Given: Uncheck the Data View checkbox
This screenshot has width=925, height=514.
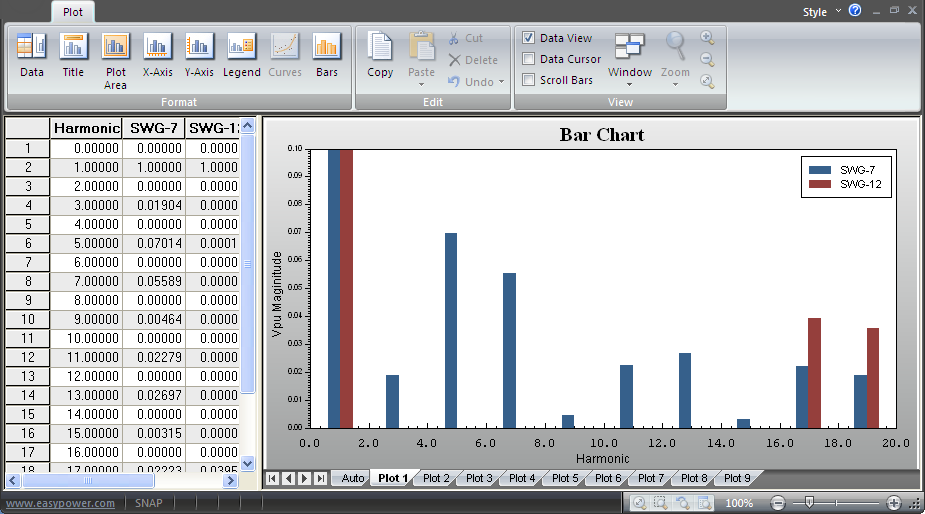Looking at the screenshot, I should click(x=529, y=38).
